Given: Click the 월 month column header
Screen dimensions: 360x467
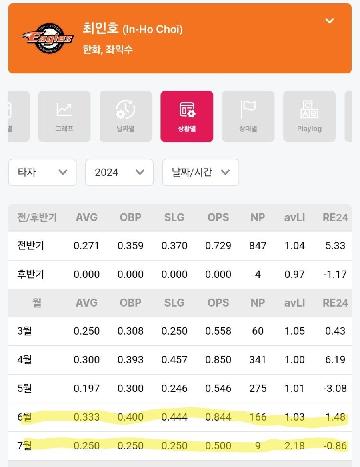Looking at the screenshot, I should click(37, 303).
